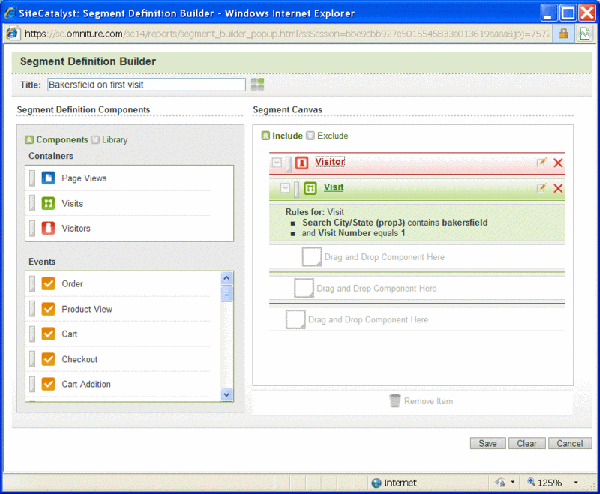Click the Save button
The image size is (600, 494).
click(488, 443)
